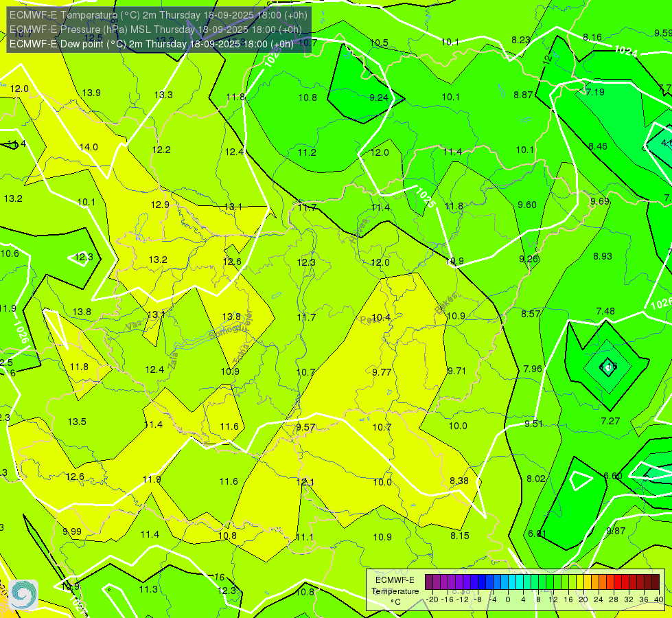
Task: Select the 9.69 map value
Action: point(599,201)
